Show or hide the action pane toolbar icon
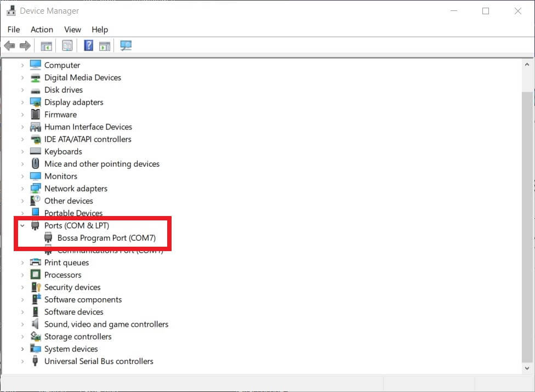Image resolution: width=535 pixels, height=392 pixels. point(105,46)
